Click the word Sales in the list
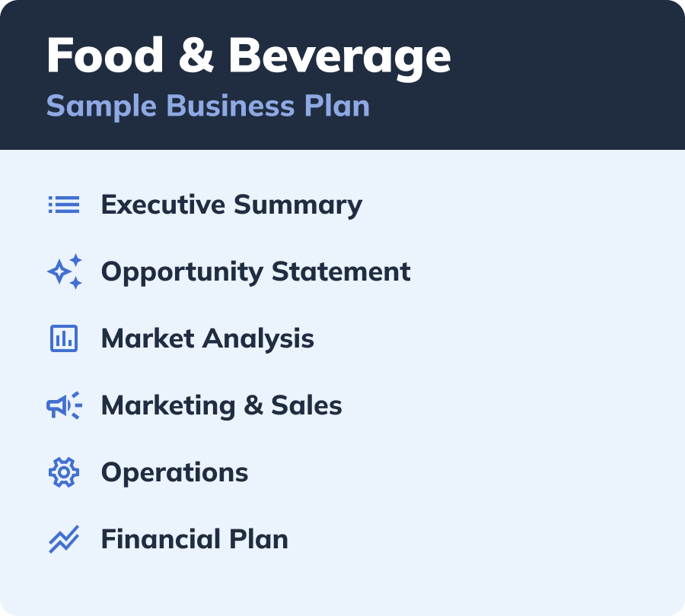 [x=307, y=405]
